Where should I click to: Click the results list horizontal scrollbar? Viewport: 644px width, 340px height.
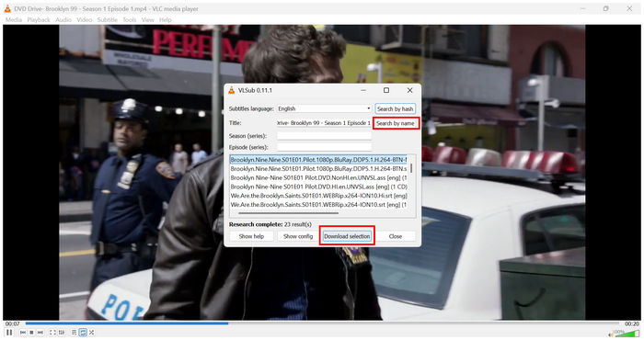pyautogui.click(x=288, y=213)
